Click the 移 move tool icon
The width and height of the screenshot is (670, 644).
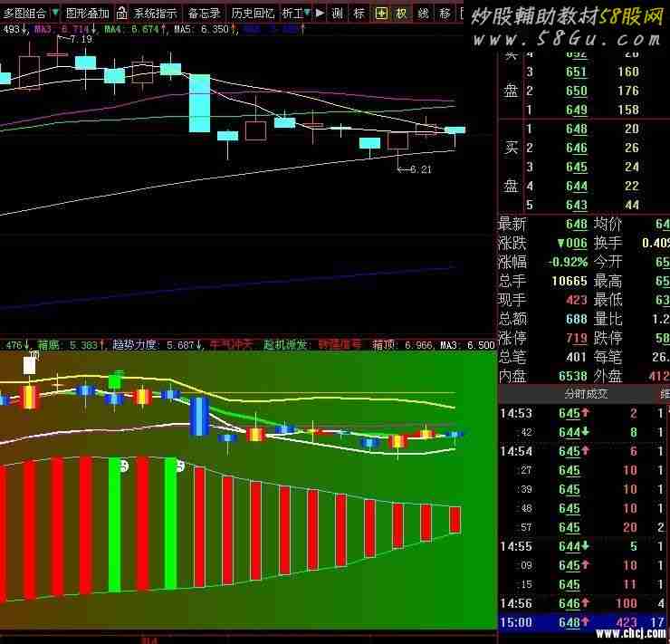point(445,14)
